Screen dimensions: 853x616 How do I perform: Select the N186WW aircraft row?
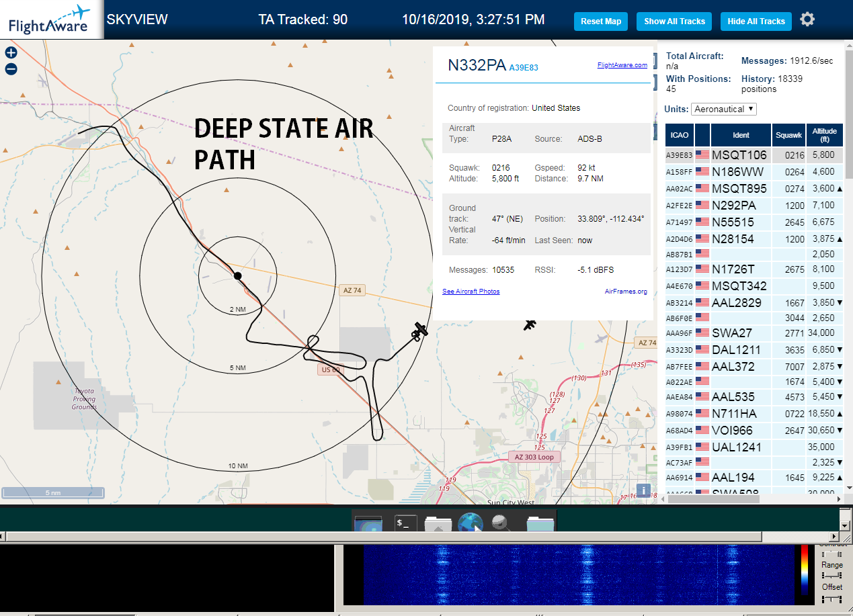753,172
